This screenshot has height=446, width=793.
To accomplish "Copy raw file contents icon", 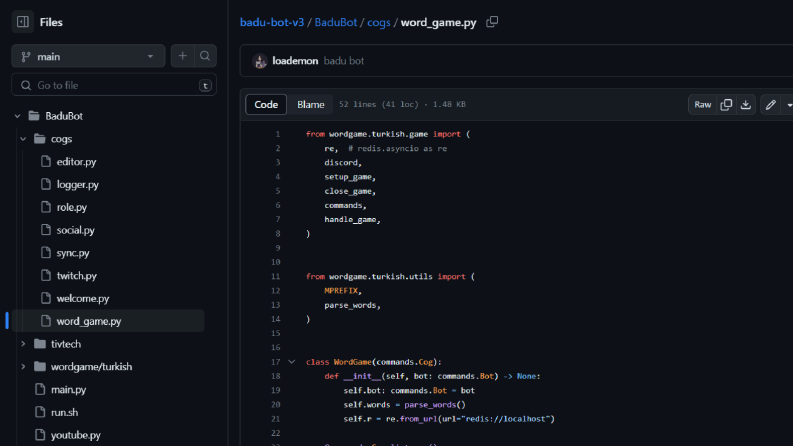I will click(x=726, y=105).
